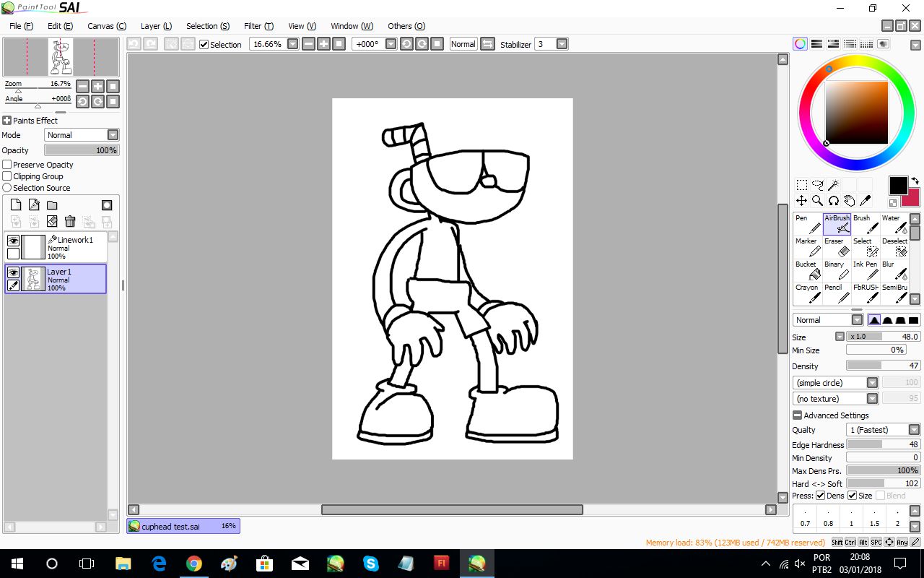Enable Clipping Group

7,176
